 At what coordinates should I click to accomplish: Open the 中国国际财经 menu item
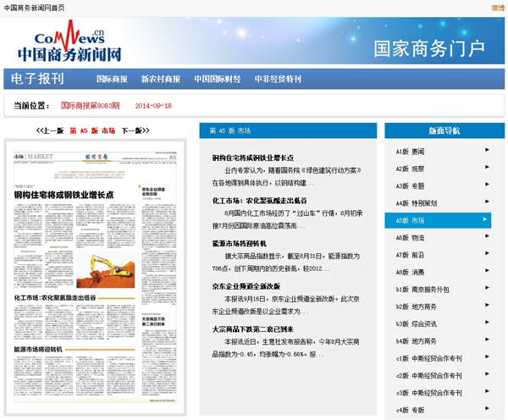(217, 80)
